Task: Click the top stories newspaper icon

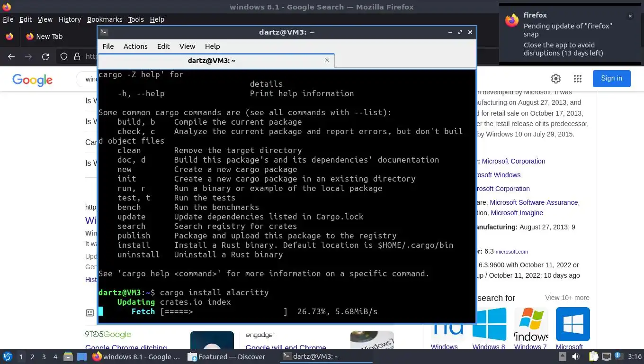Action: pyautogui.click(x=90, y=313)
